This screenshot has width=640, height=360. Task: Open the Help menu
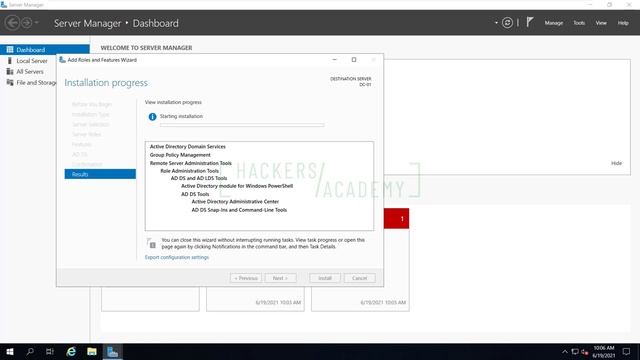[x=623, y=23]
